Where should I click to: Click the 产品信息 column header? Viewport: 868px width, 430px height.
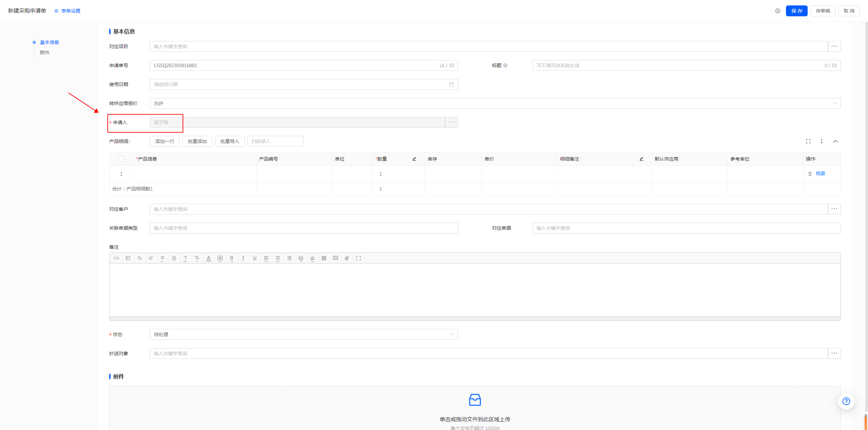[195, 159]
